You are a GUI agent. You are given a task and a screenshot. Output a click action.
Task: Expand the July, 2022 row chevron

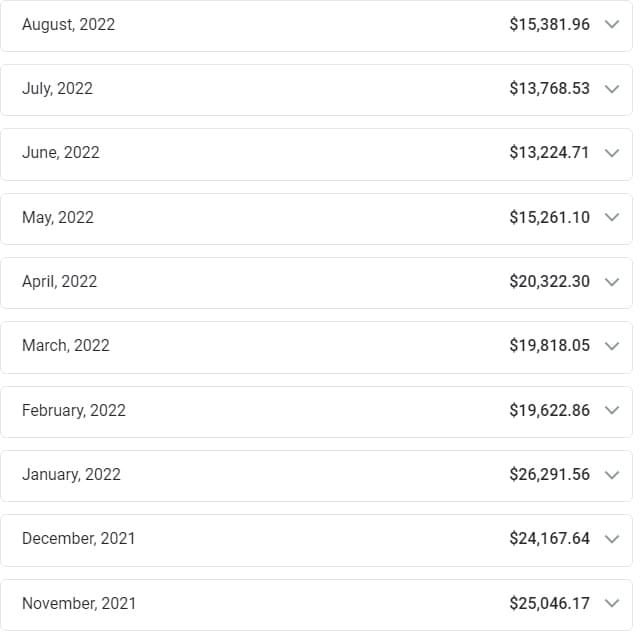tap(613, 89)
